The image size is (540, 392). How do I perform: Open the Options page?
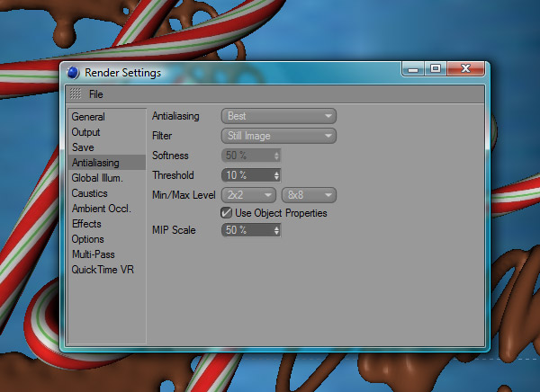[107, 239]
